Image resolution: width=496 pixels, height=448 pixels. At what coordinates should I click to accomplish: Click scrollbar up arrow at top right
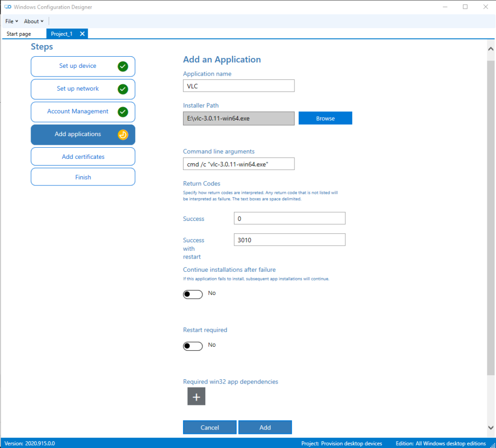490,49
